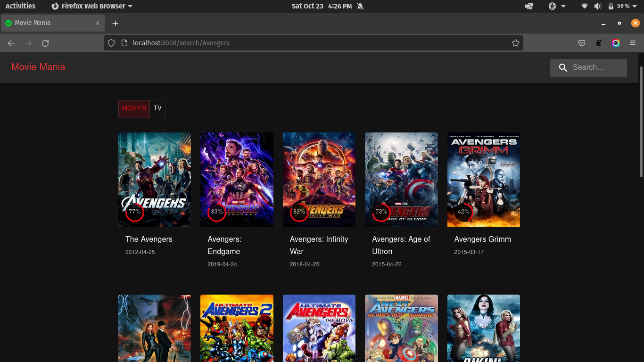The width and height of the screenshot is (644, 362).
Task: Open The Avengers poster
Action: click(x=155, y=180)
